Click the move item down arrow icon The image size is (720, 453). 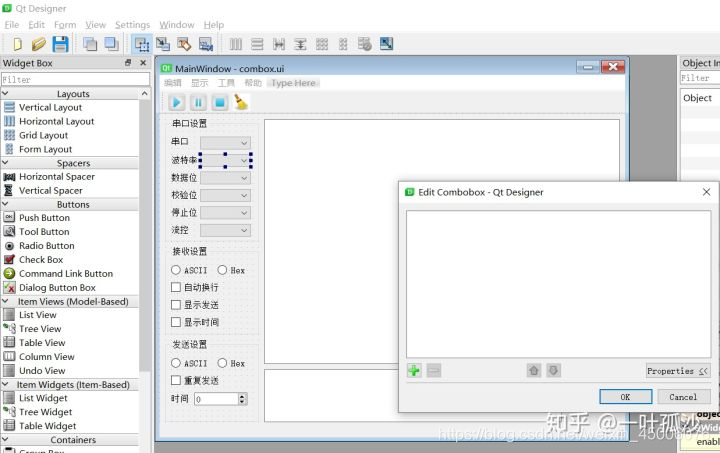pyautogui.click(x=554, y=370)
